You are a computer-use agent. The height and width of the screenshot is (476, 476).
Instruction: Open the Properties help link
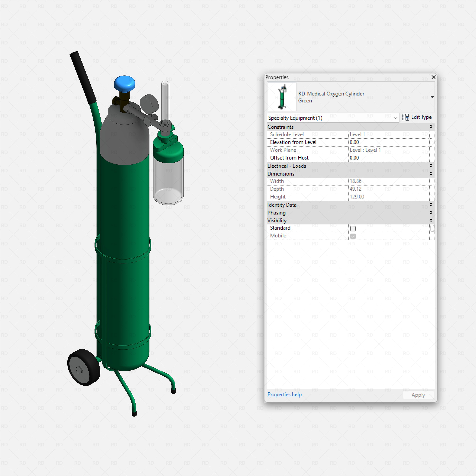284,394
